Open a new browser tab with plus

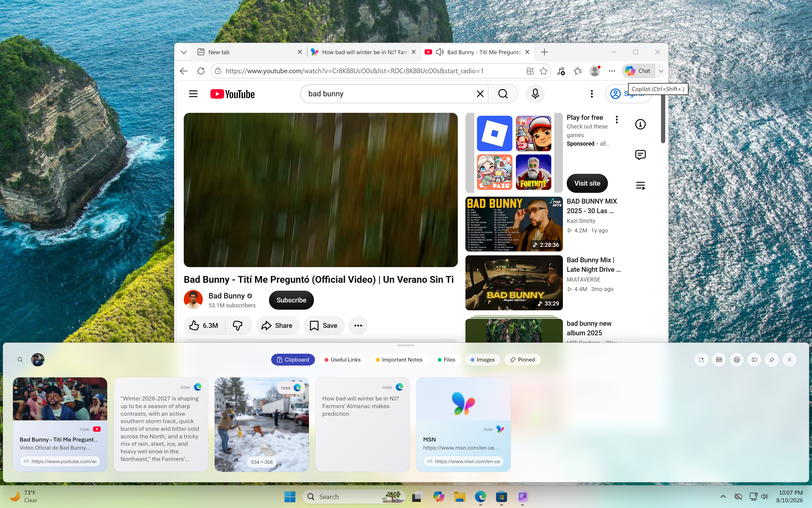click(544, 52)
